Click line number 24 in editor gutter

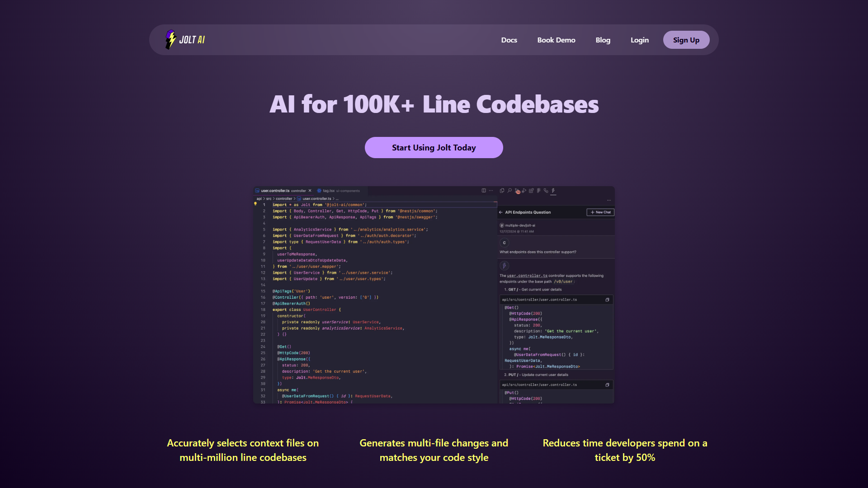(x=263, y=347)
